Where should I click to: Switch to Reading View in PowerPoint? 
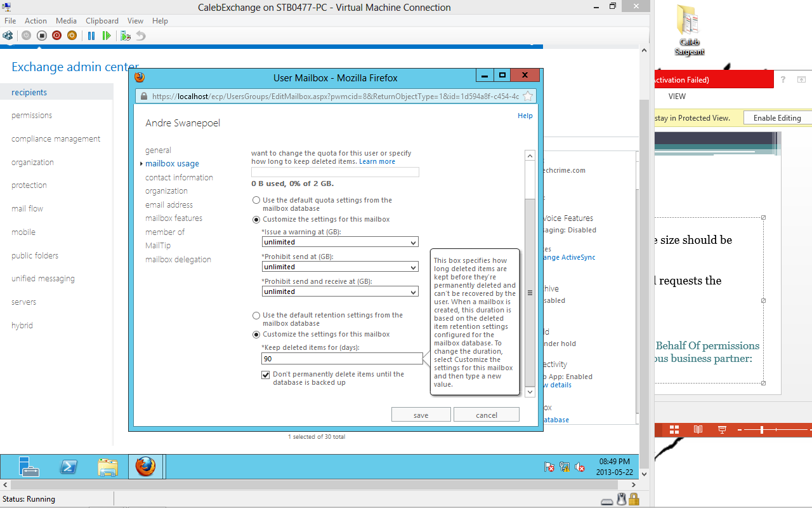[x=698, y=430]
